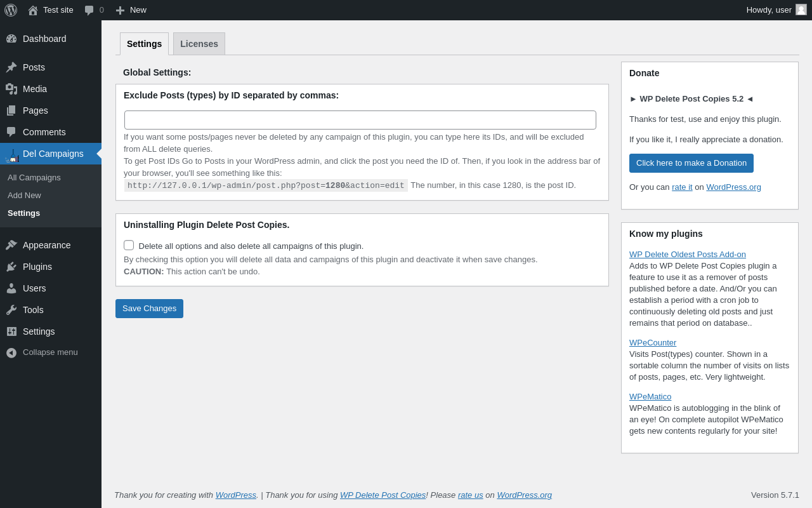
Task: Open the Appearance menu label
Action: click(47, 245)
